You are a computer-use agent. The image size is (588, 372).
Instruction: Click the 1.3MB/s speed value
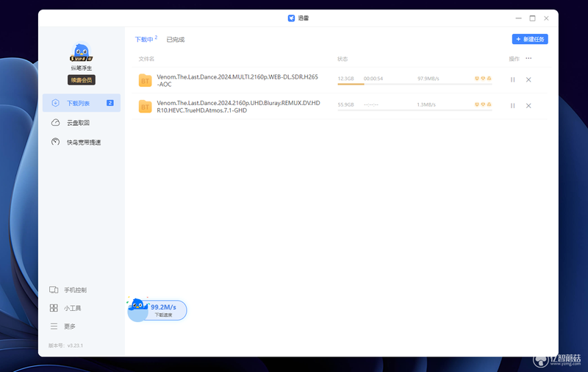426,104
